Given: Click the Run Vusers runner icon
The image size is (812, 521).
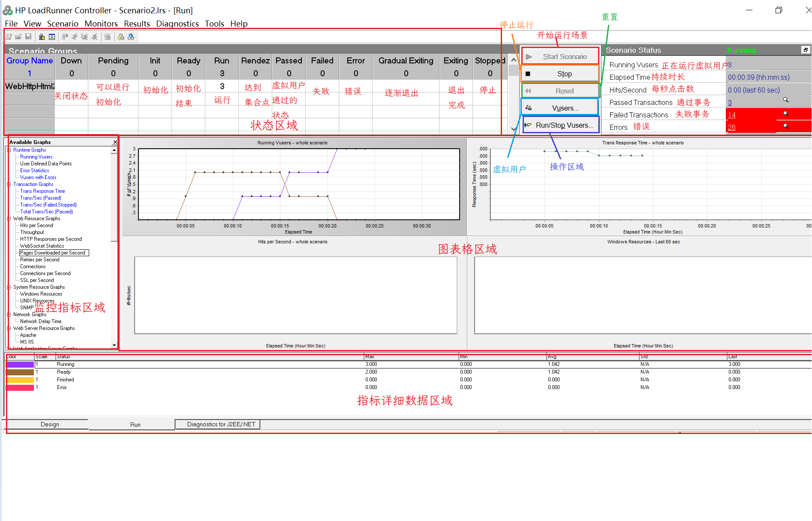Looking at the screenshot, I should 75,37.
